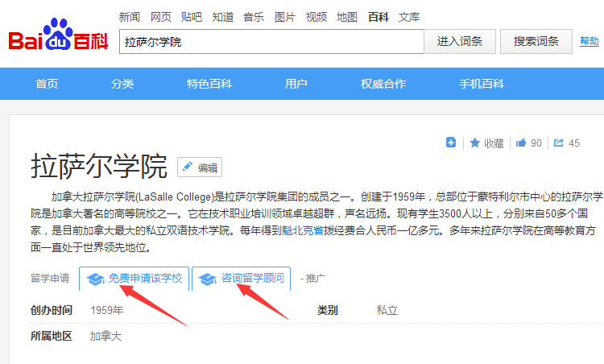The width and height of the screenshot is (604, 364).
Task: Open the 贴吧 link
Action: 192,17
